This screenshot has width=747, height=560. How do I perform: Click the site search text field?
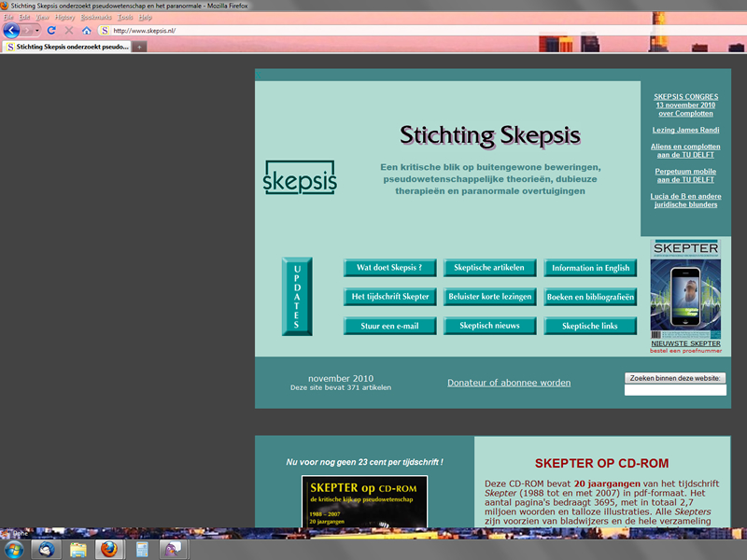click(x=675, y=390)
